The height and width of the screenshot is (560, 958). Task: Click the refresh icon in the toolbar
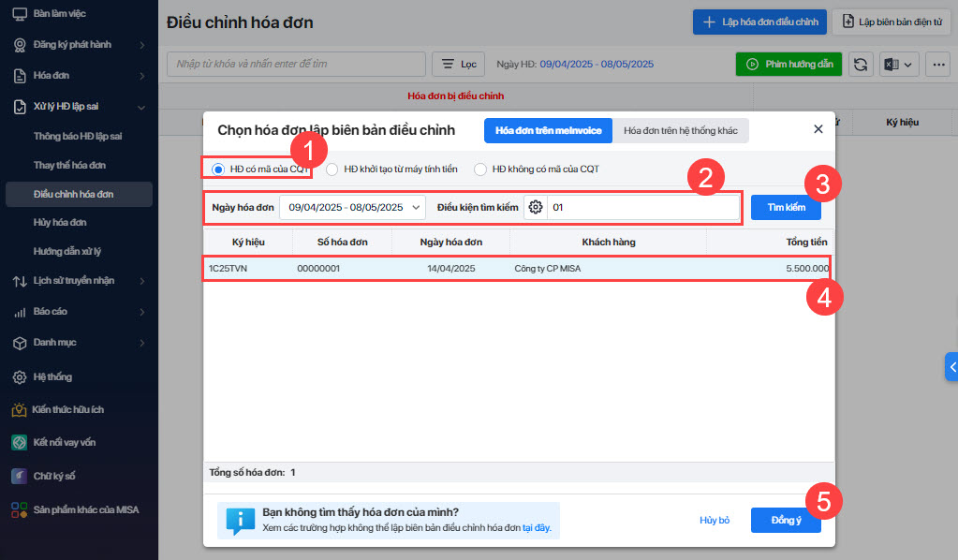point(861,64)
